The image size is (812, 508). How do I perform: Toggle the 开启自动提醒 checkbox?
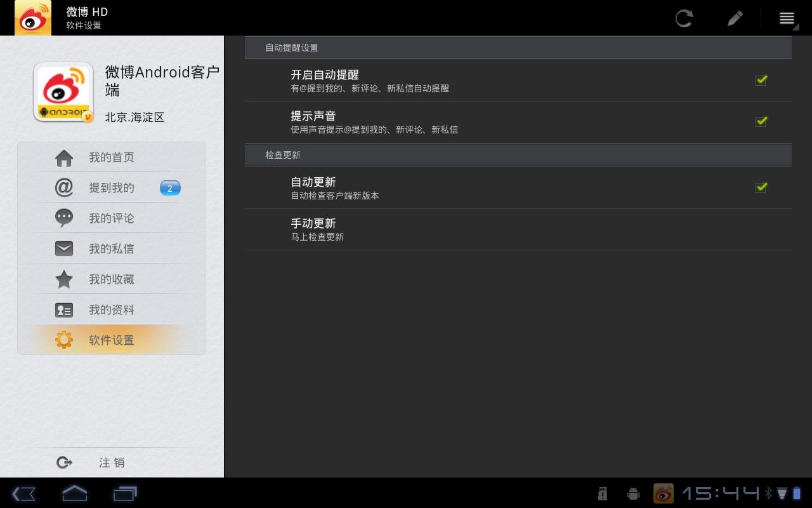click(x=761, y=80)
